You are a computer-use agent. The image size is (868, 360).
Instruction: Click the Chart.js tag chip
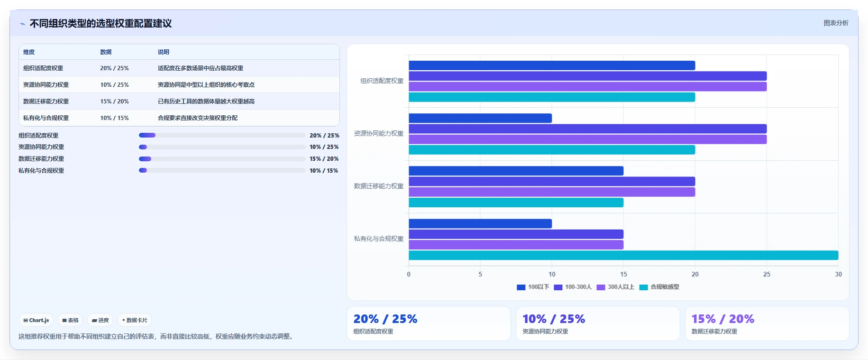pos(37,320)
